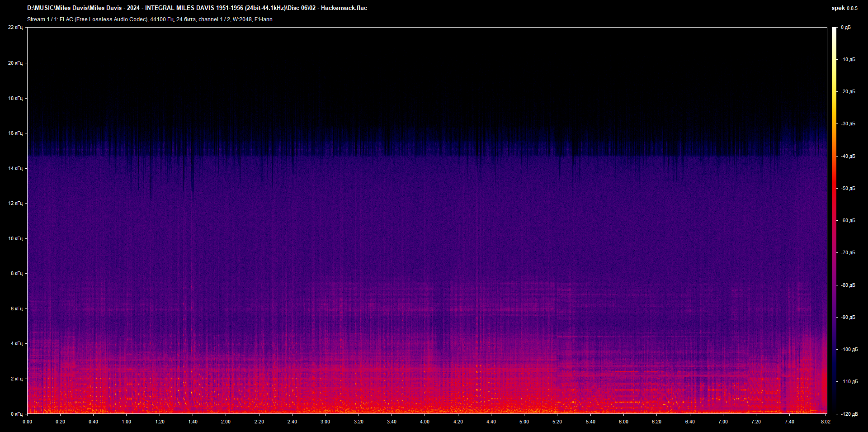Click the 6 кГц frequency axis label

click(x=16, y=309)
